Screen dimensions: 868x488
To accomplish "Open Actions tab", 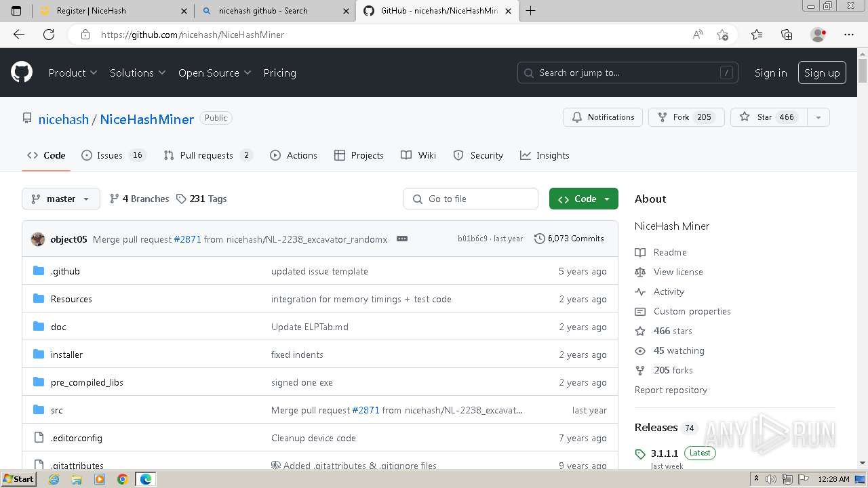I will (294, 155).
